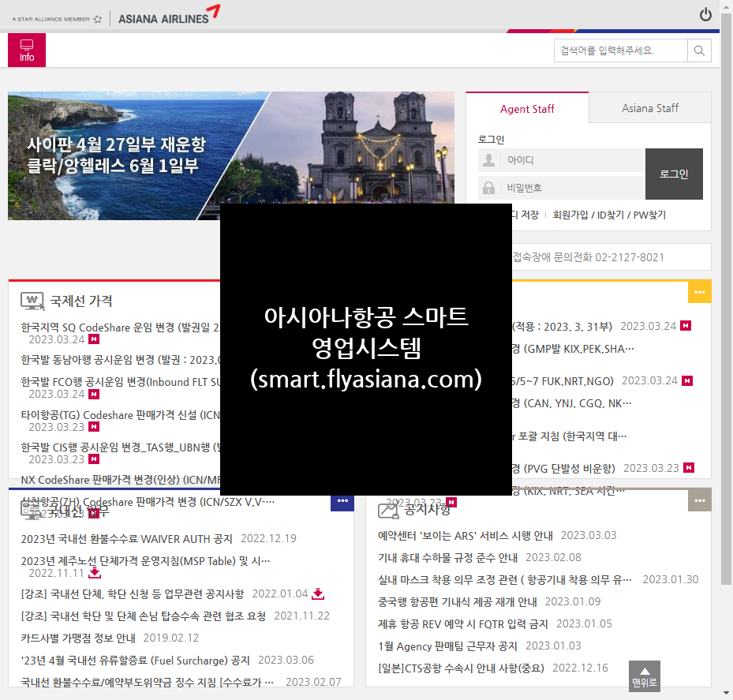This screenshot has height=700, width=733.
Task: Open 한국발 CIS행 공시운임 변경 notice
Action: 120,447
